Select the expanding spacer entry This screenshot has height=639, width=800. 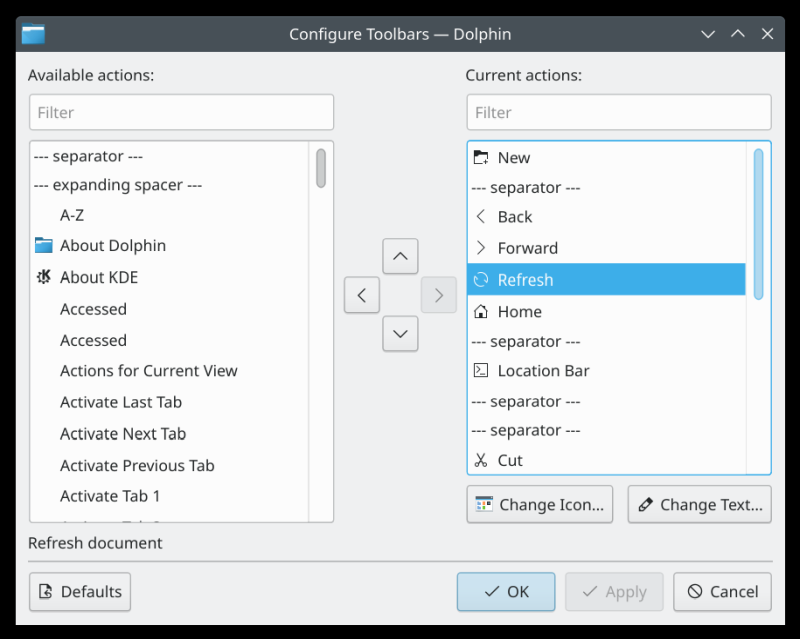pos(118,185)
